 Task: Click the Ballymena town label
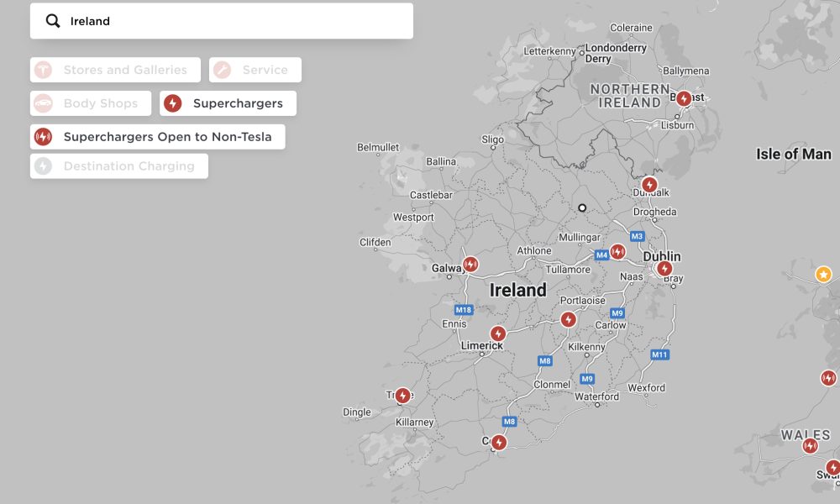tap(685, 71)
